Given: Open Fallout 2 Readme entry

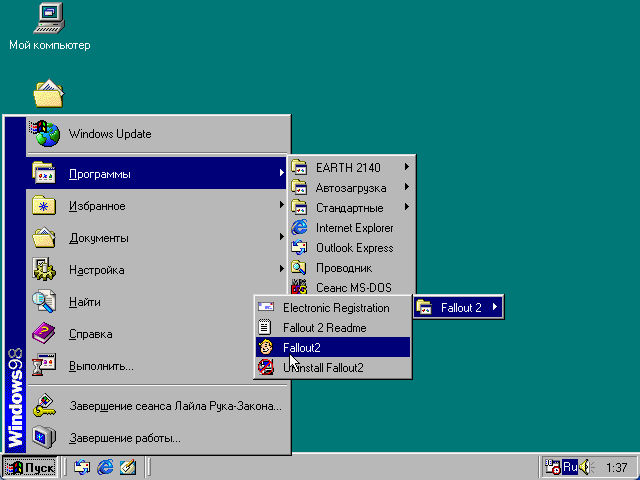Looking at the screenshot, I should click(333, 327).
